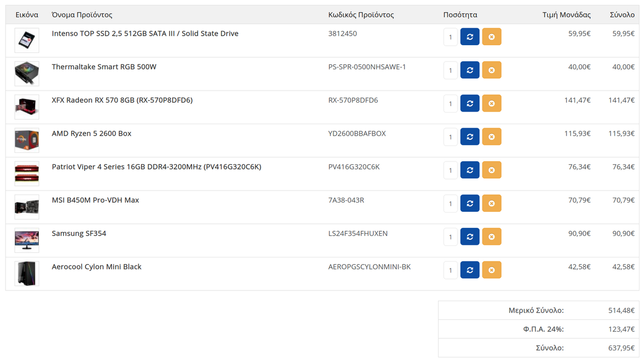Open MSI B450M Pro-VDH Max product link
The image size is (644, 360).
pyautogui.click(x=96, y=200)
